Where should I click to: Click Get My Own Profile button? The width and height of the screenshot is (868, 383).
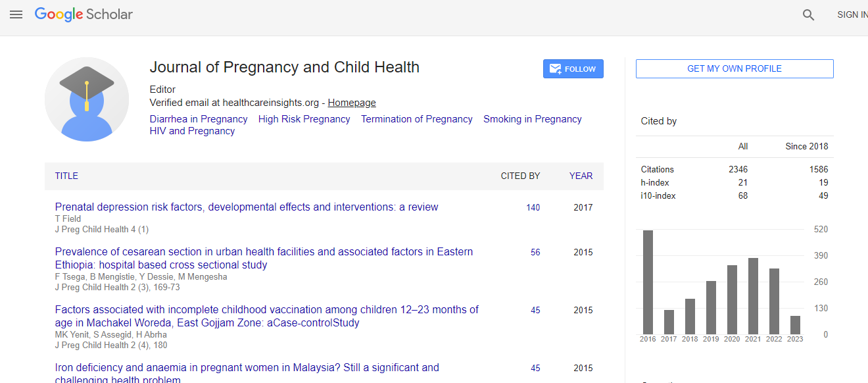(x=734, y=69)
